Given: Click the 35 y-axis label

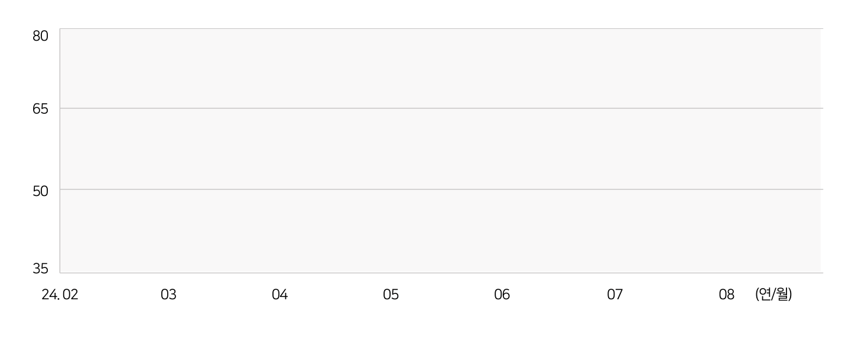Looking at the screenshot, I should 40,269.
